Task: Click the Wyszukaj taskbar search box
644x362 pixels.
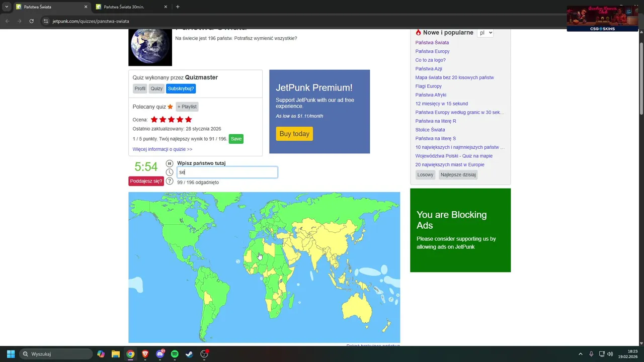Action: [56, 354]
